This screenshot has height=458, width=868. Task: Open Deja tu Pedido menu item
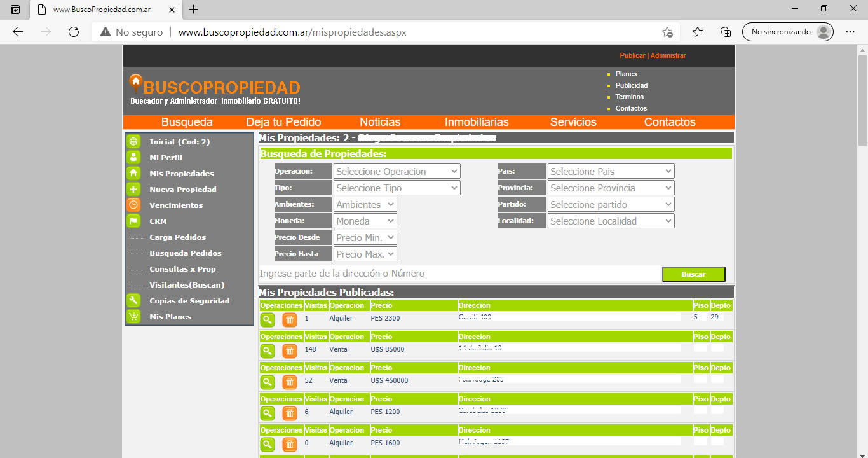click(x=283, y=122)
